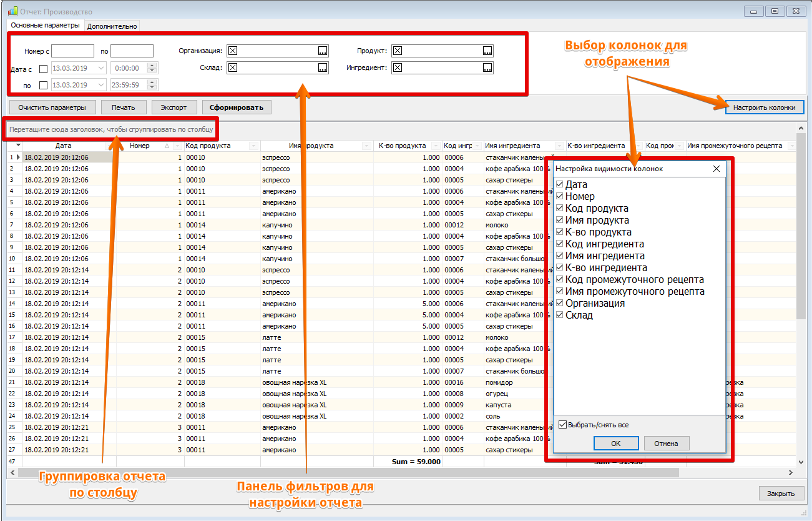
Task: Open filter dropdown on К-во продукта column
Action: [x=436, y=146]
